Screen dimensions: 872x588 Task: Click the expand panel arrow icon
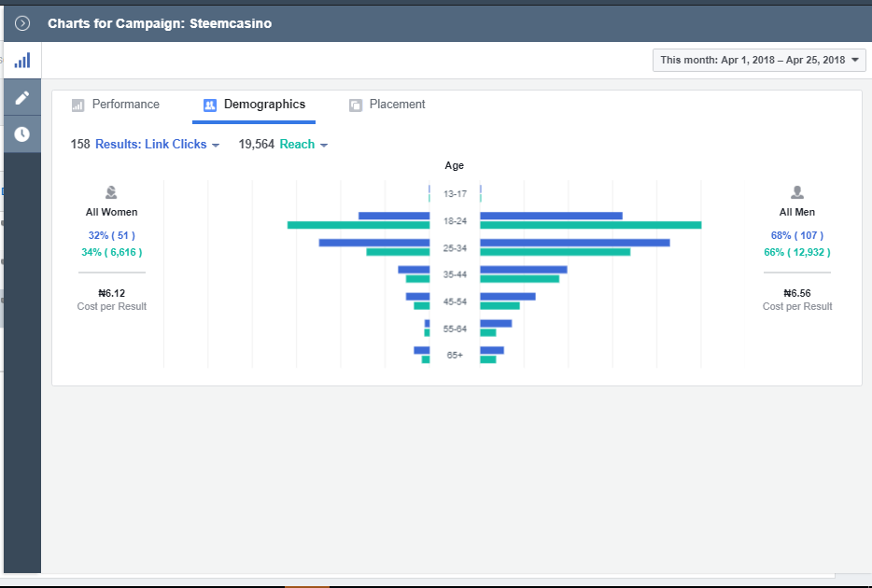[x=22, y=23]
